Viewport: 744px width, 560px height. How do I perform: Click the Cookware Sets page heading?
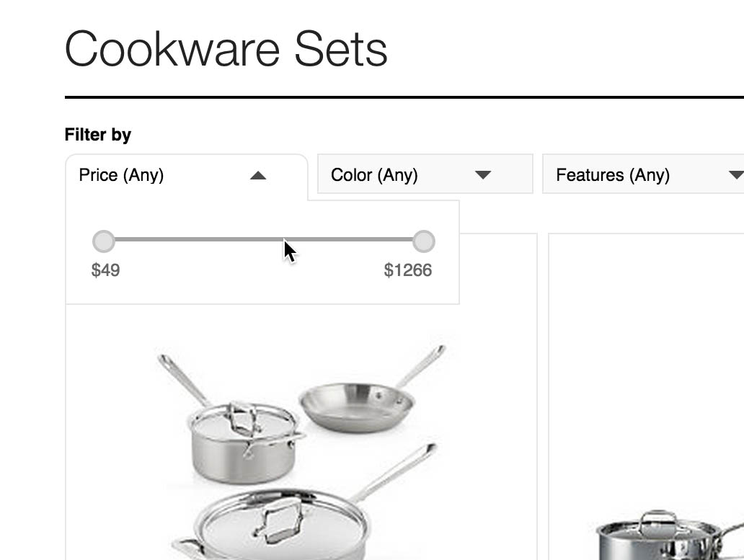(x=226, y=48)
